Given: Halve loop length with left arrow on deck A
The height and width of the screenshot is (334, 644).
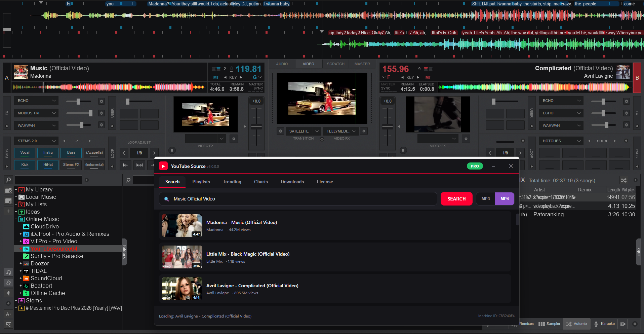Looking at the screenshot, I should click(124, 153).
